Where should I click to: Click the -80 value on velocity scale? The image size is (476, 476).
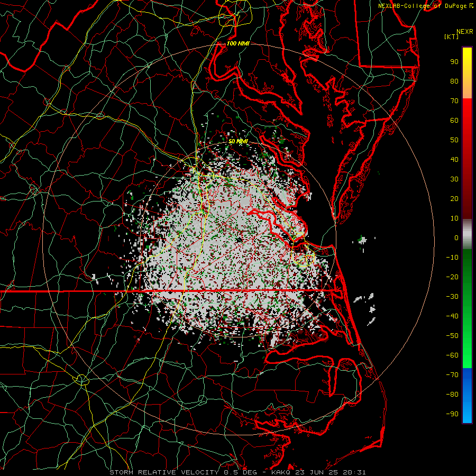(452, 395)
